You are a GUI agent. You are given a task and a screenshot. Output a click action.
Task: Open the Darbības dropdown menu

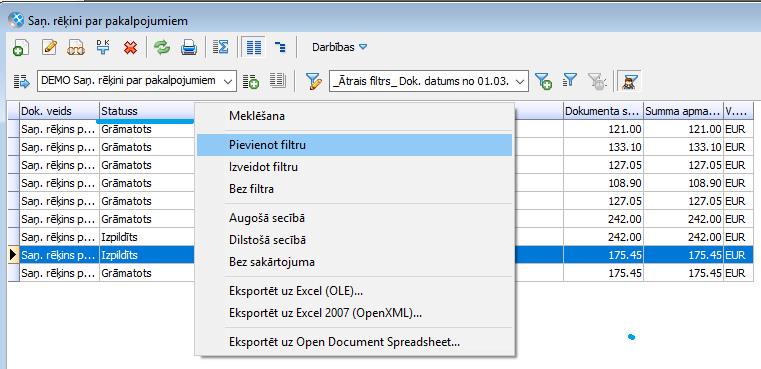tap(339, 48)
